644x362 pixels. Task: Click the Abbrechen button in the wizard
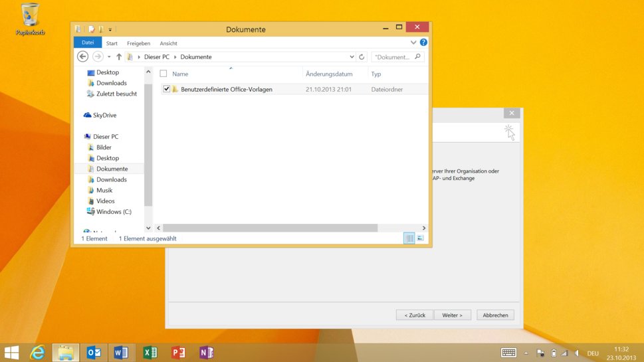tap(495, 315)
